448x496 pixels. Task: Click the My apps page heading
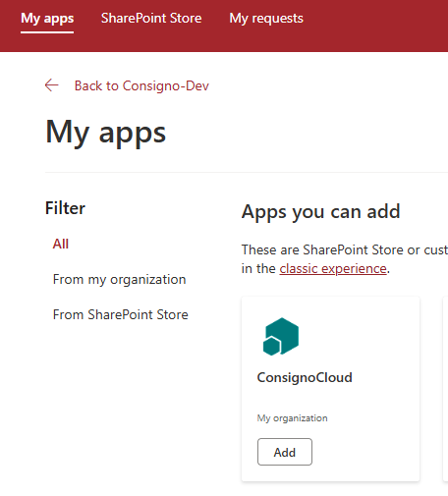(106, 134)
